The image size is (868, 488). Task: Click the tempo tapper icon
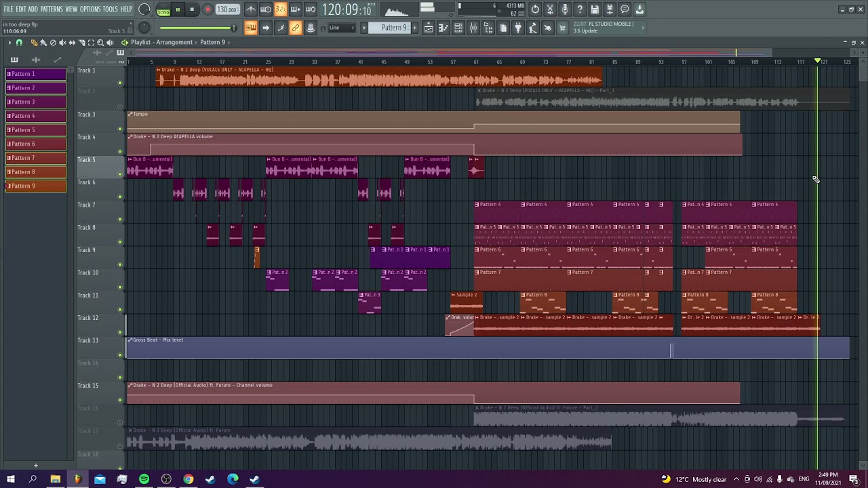tap(533, 28)
